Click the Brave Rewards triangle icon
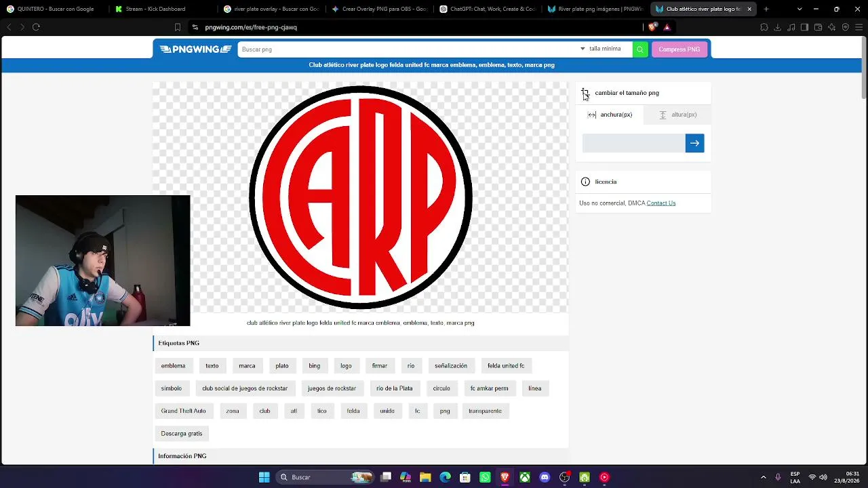The width and height of the screenshot is (868, 488). click(x=667, y=27)
